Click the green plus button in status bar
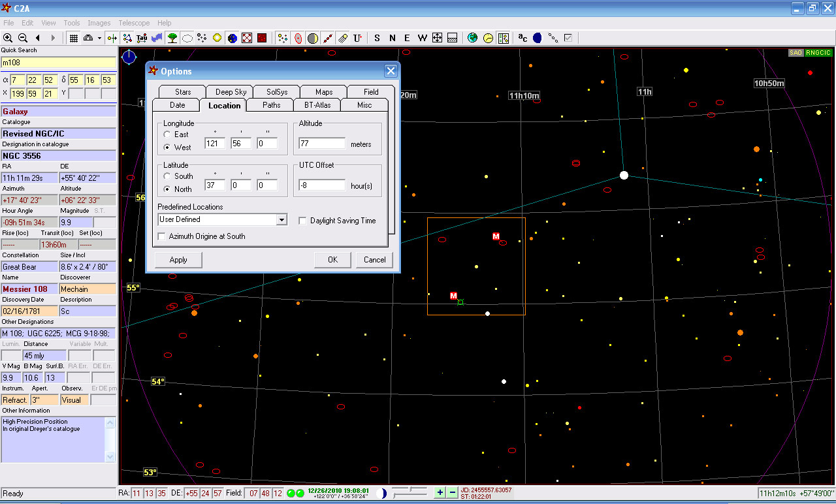This screenshot has width=836, height=504. click(x=440, y=493)
